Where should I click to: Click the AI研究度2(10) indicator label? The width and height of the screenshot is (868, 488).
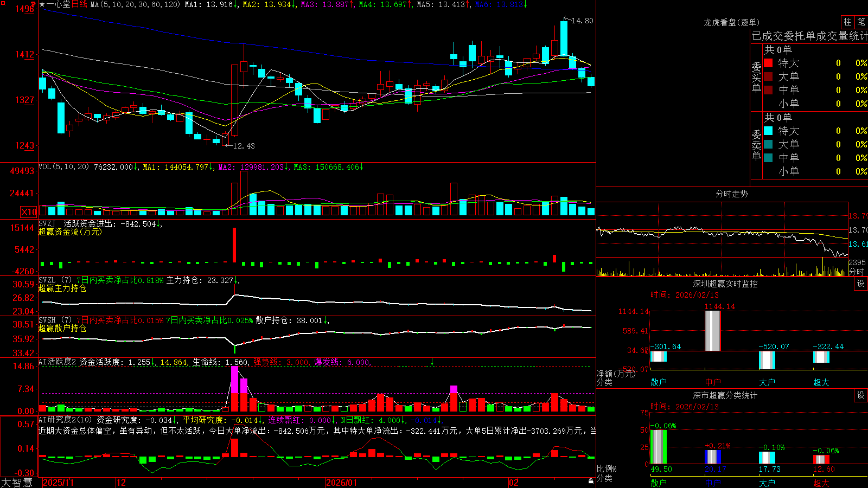pyautogui.click(x=65, y=420)
